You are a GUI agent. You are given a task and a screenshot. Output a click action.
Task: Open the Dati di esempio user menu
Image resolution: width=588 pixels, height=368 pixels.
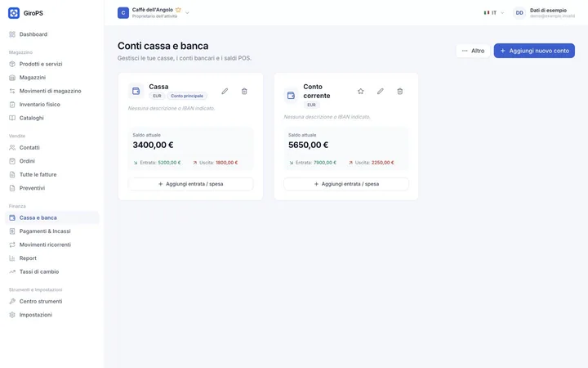[x=544, y=13]
